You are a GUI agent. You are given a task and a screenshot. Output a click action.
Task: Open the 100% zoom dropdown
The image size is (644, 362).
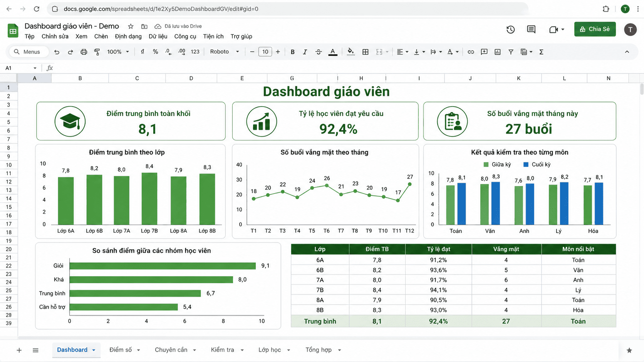pos(118,52)
